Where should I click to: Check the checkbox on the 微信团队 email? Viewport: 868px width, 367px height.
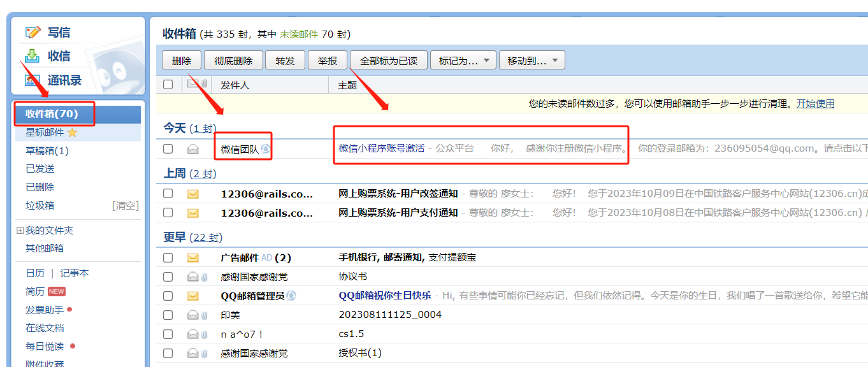[168, 147]
